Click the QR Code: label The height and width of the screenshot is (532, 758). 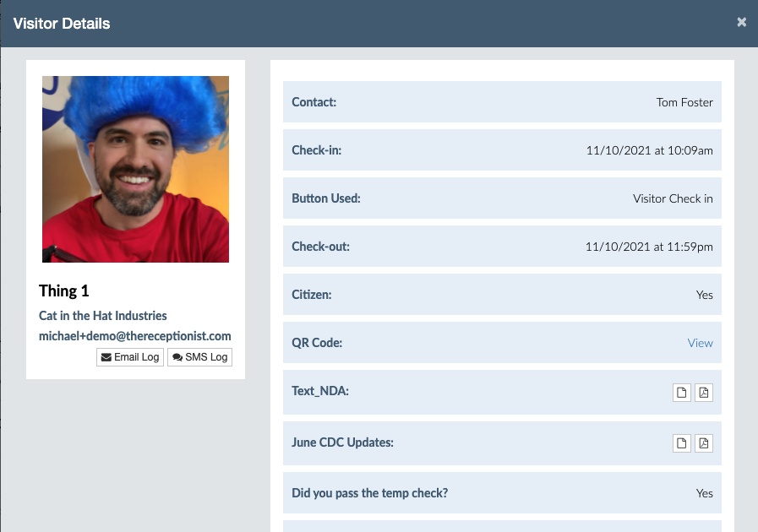pyautogui.click(x=317, y=343)
